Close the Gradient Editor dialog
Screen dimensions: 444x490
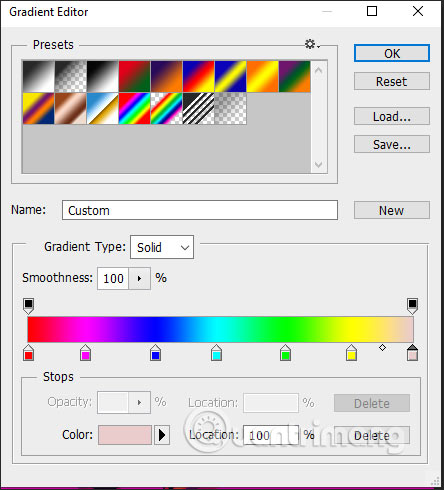[418, 11]
